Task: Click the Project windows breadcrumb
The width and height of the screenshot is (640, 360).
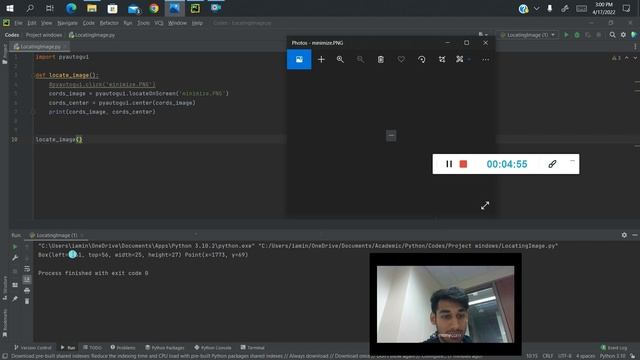Action: coord(44,35)
